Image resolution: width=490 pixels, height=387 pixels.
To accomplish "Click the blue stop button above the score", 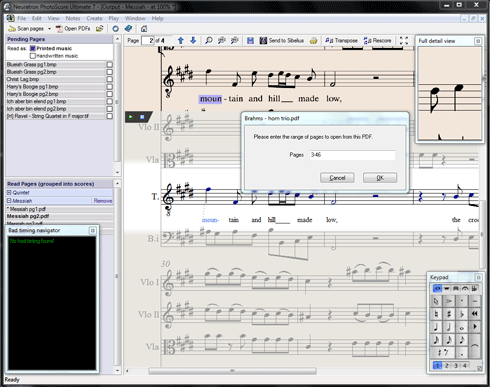I will tap(142, 117).
